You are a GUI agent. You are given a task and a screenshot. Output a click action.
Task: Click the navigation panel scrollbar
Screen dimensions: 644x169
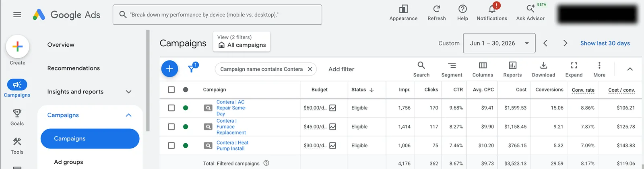(x=148, y=80)
